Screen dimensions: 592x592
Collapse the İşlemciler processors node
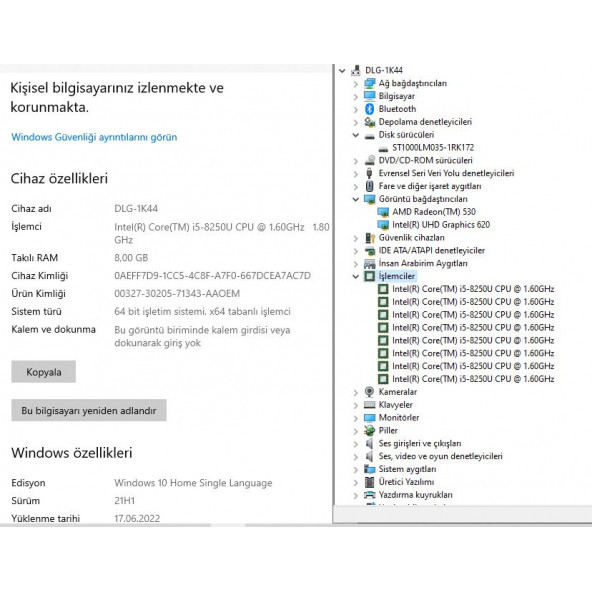click(x=355, y=276)
